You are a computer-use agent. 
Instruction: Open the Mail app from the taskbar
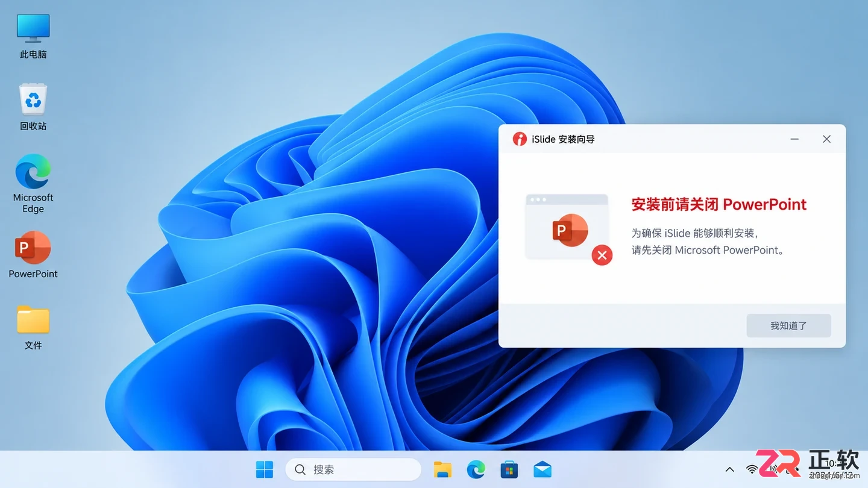542,469
